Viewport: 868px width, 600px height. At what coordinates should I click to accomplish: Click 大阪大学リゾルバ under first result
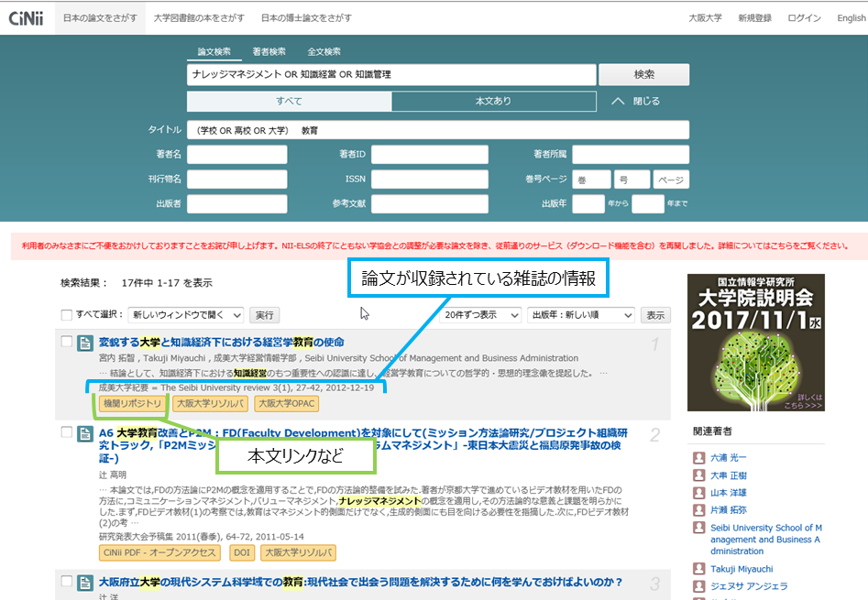[x=211, y=404]
